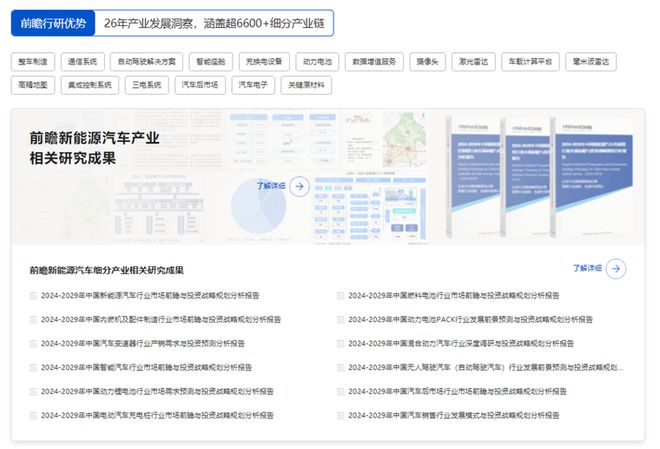Click the arrow circle beside 了解详细 in the banner
The width and height of the screenshot is (660, 449).
(299, 186)
